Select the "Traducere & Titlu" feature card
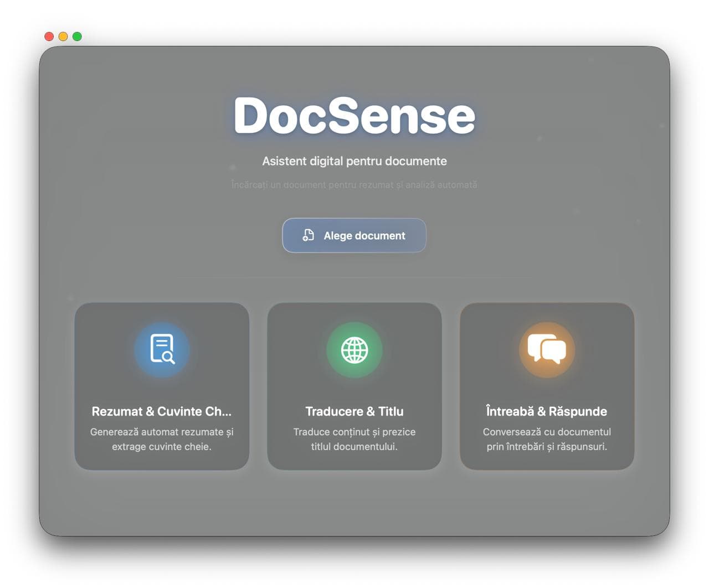This screenshot has height=588, width=709. click(354, 386)
